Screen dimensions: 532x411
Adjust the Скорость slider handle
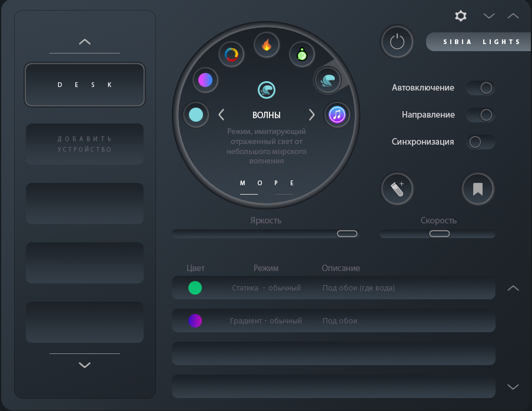coord(440,233)
